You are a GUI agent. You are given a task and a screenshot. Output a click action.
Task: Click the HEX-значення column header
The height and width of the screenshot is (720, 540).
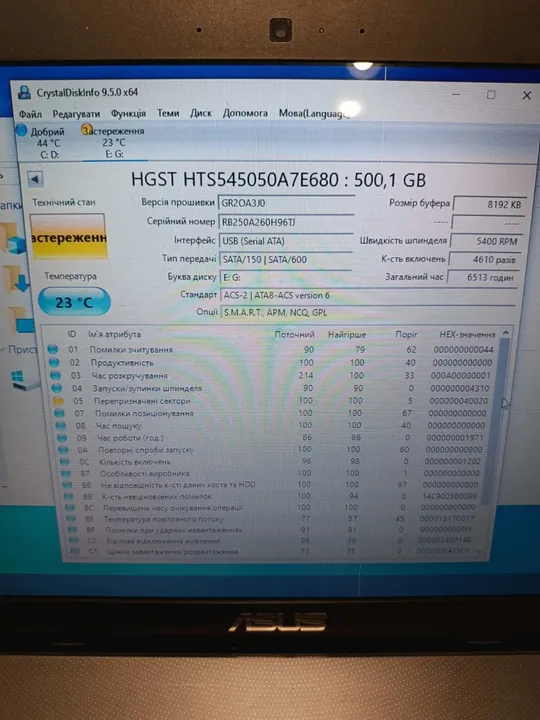coord(467,335)
